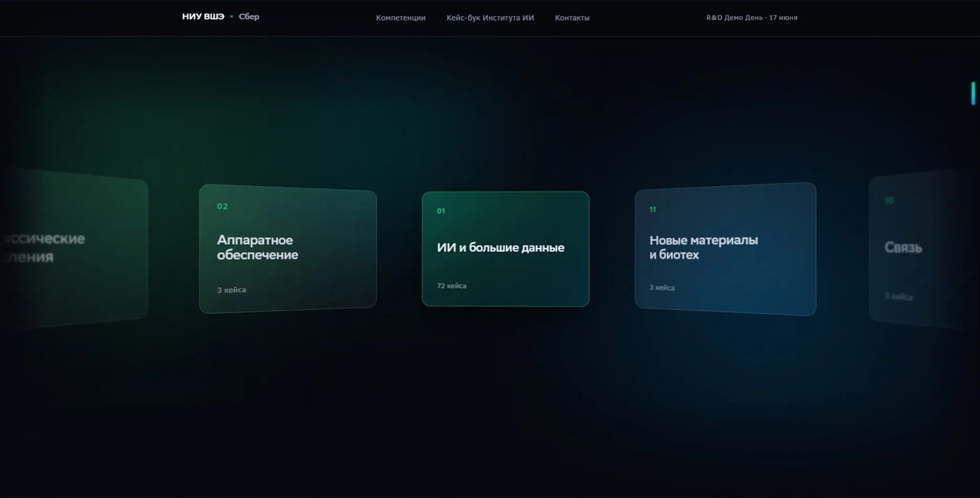The height and width of the screenshot is (498, 980).
Task: Select the Аппаратное обеспечение card
Action: pyautogui.click(x=288, y=249)
